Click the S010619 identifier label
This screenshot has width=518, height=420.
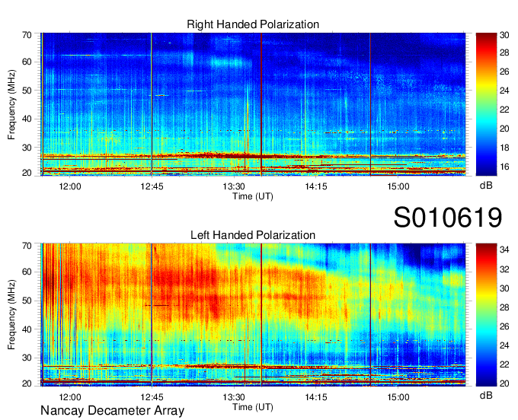coord(448,218)
